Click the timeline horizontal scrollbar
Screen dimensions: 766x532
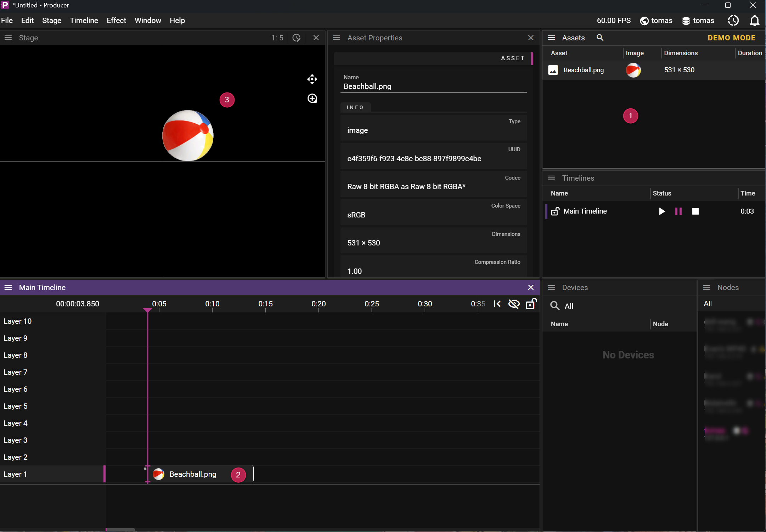120,530
